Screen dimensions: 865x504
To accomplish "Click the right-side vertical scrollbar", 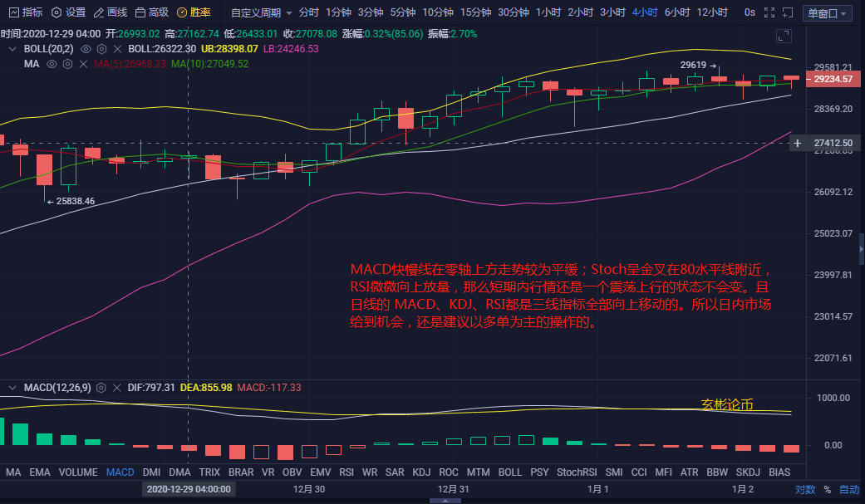I will pyautogui.click(x=859, y=249).
